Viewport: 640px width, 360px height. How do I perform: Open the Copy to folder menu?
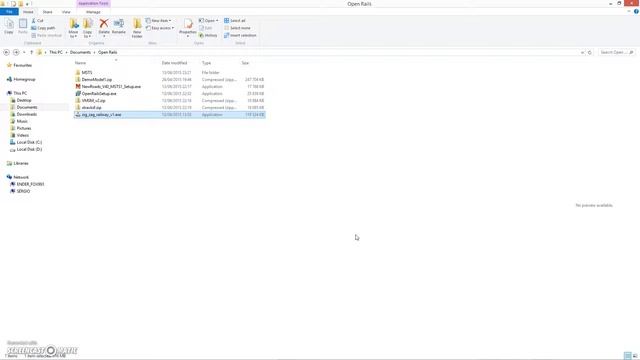click(87, 28)
